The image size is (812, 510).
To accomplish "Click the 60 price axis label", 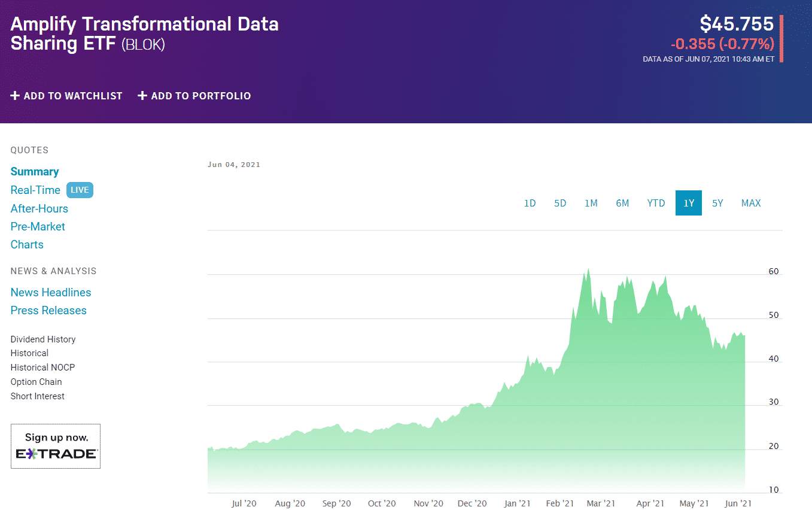I will (774, 272).
